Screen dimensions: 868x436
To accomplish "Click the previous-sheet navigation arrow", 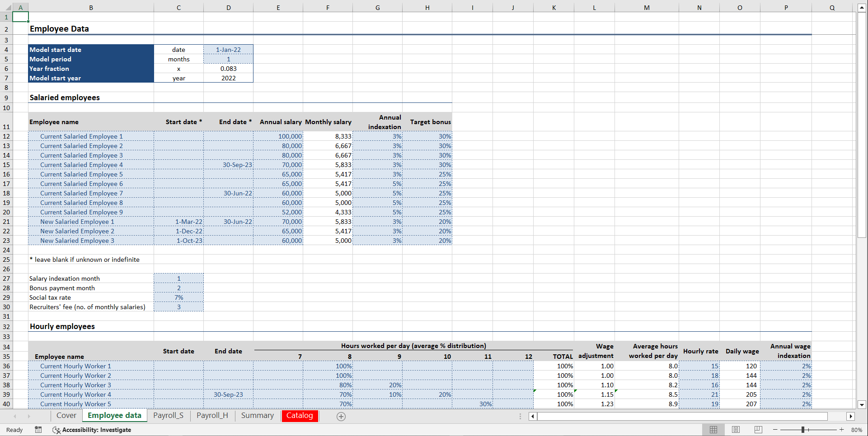I will 15,416.
